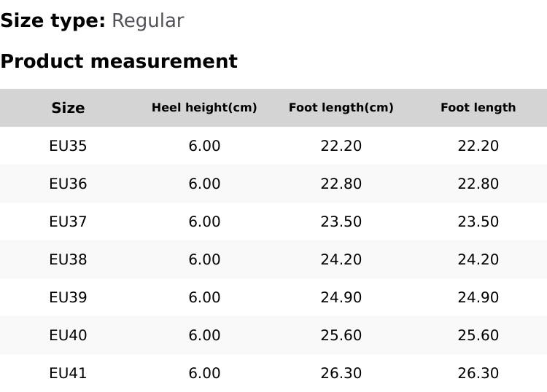Click the Size column header
This screenshot has height=392, width=547.
click(x=68, y=108)
